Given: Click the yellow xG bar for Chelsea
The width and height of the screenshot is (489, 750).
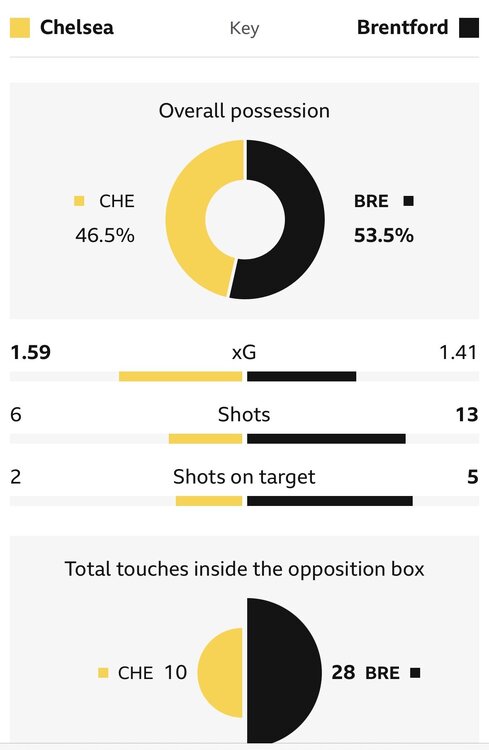Looking at the screenshot, I should click(180, 376).
